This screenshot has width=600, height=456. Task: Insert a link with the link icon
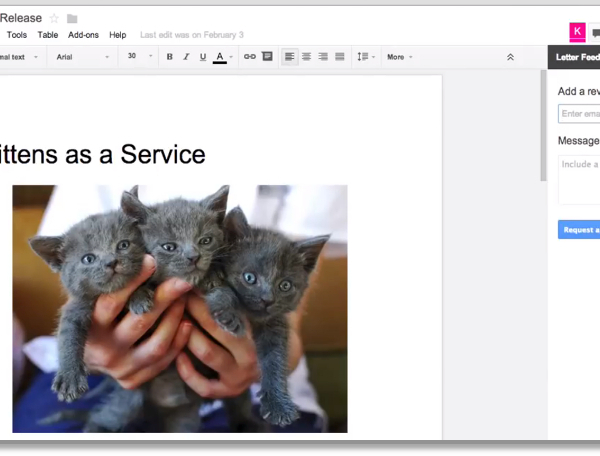coord(250,57)
